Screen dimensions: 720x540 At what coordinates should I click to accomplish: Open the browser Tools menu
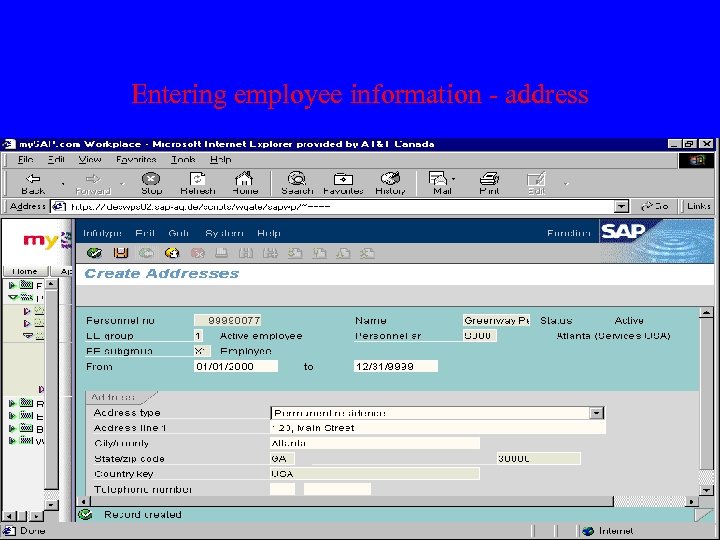[x=183, y=159]
